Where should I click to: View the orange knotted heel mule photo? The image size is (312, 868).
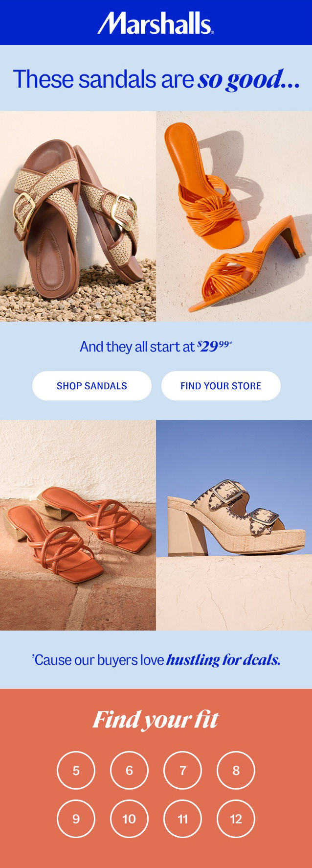click(x=234, y=216)
